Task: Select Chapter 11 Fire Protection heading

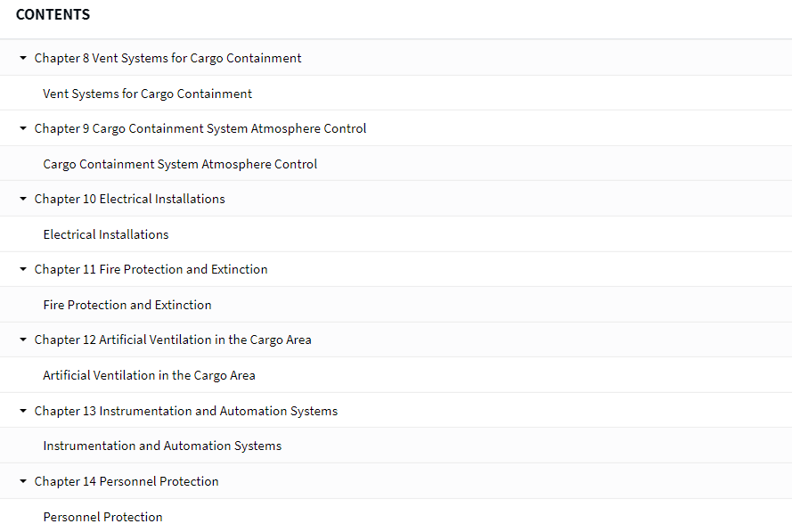Action: click(151, 269)
